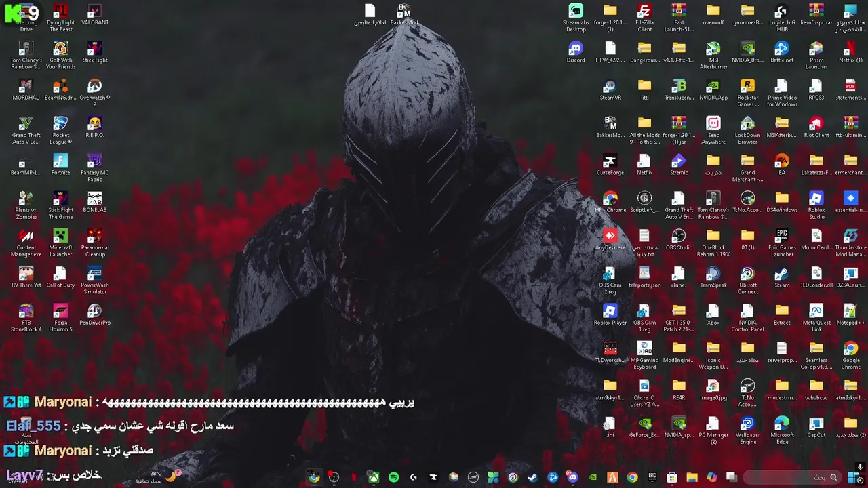Open Streamlabs Desktop shortcut
868x488 pixels.
(576, 19)
